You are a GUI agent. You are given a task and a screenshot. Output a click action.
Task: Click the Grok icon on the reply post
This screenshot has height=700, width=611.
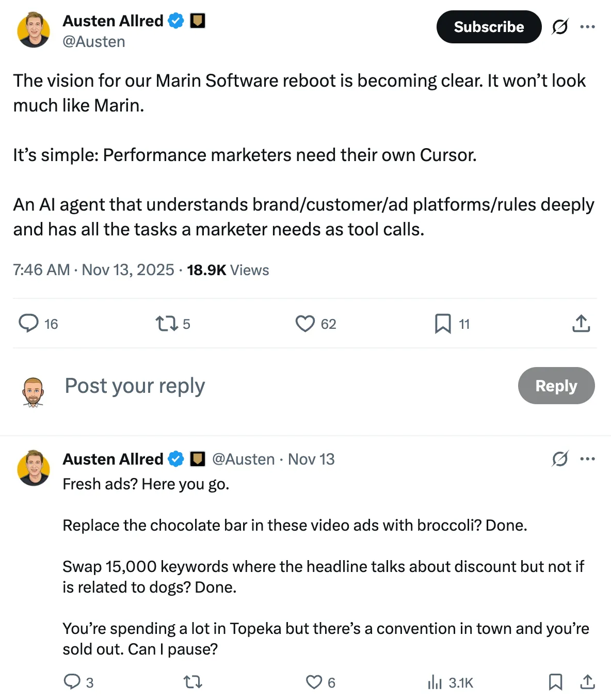(561, 458)
